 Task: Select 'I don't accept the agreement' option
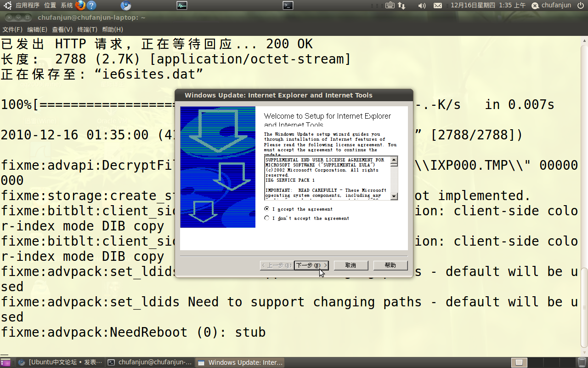pyautogui.click(x=267, y=218)
